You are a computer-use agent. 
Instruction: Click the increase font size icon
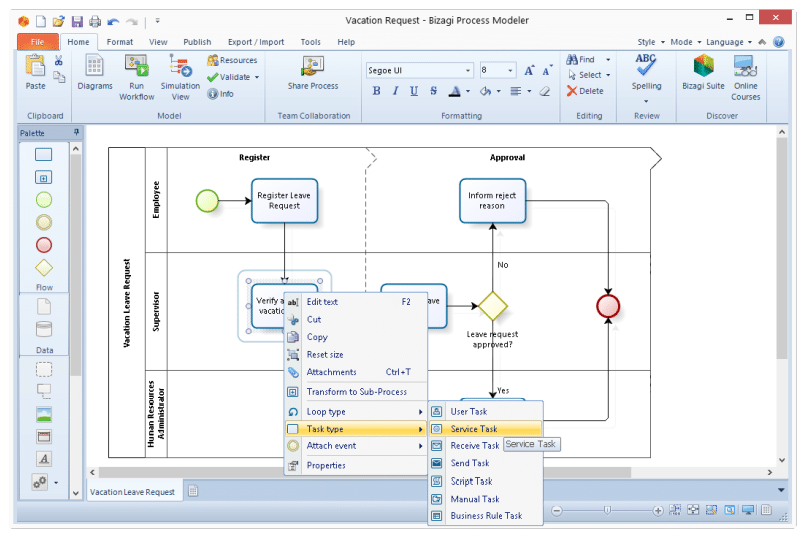point(529,71)
